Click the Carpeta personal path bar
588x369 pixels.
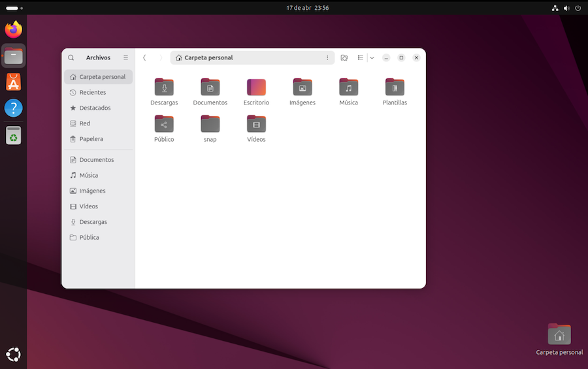pyautogui.click(x=248, y=58)
